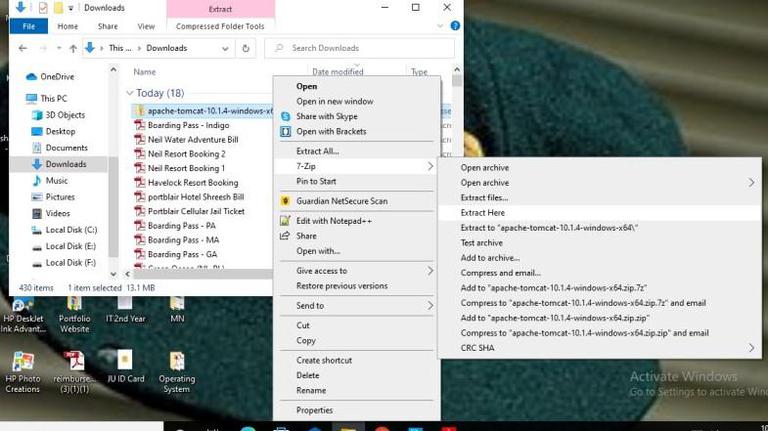Open Videos in navigation pane

pyautogui.click(x=57, y=213)
